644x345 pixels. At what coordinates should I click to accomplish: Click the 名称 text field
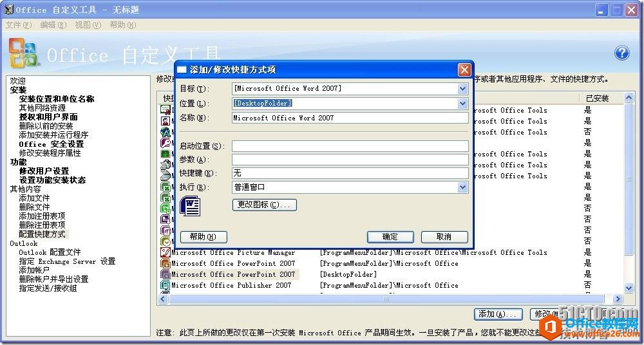click(x=350, y=118)
